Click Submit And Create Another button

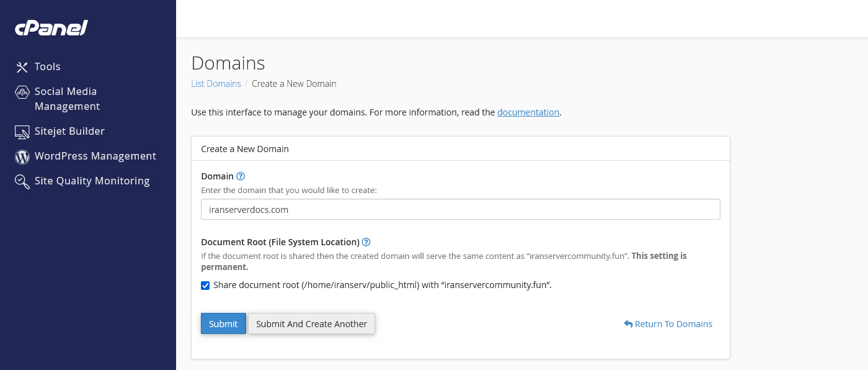click(x=311, y=323)
